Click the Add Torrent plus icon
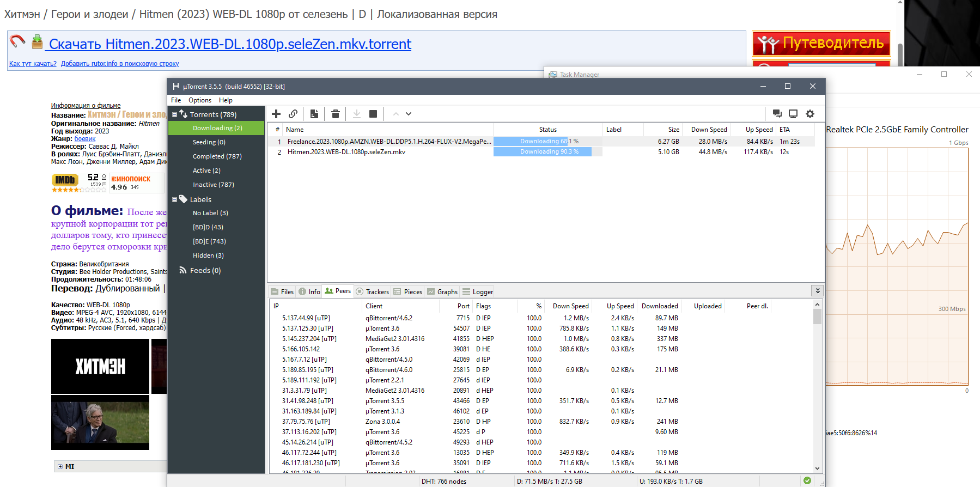This screenshot has width=980, height=487. [x=276, y=114]
